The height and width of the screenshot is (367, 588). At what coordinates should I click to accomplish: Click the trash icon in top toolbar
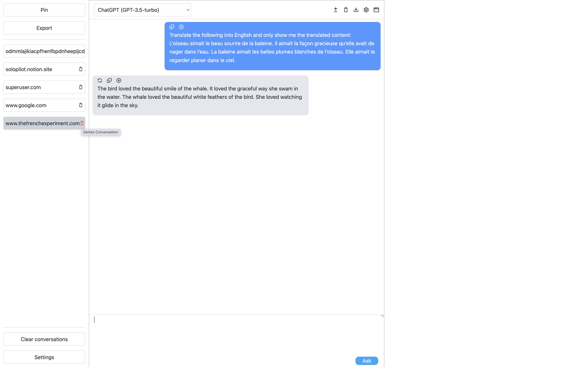tap(346, 10)
